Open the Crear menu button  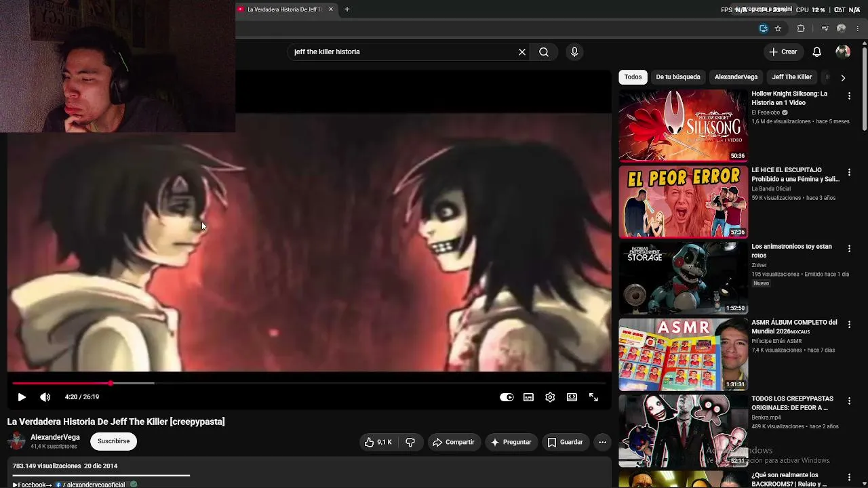click(784, 52)
